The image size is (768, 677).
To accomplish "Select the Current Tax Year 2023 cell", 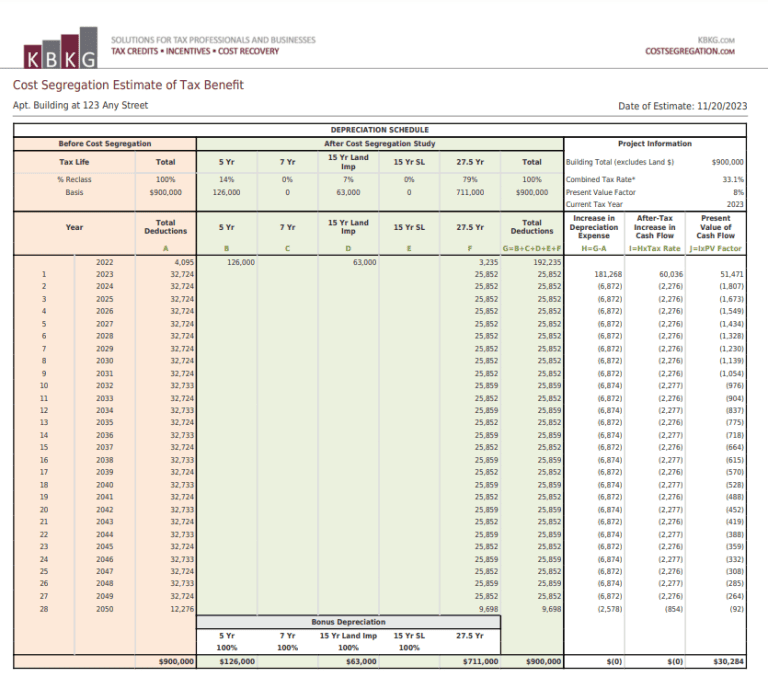I will (735, 204).
